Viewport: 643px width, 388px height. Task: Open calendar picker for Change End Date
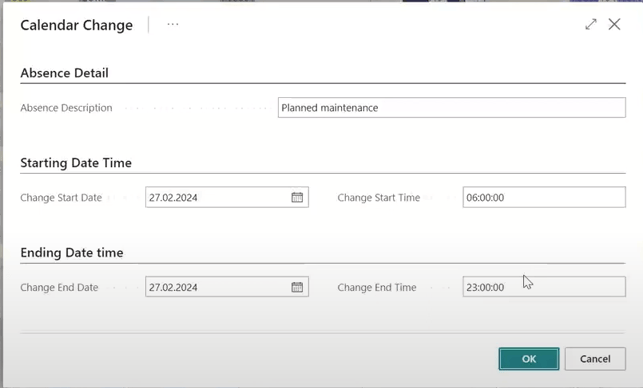[297, 287]
